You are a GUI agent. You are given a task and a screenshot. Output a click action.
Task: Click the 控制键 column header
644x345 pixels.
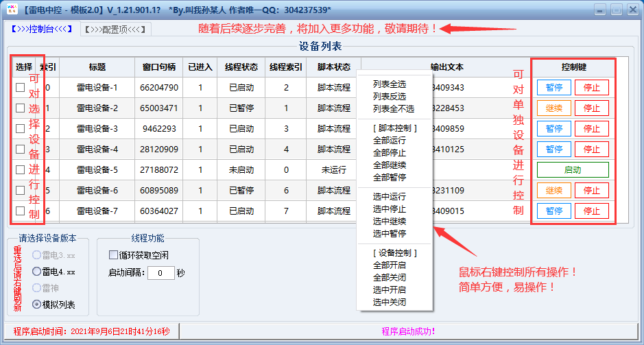[x=573, y=67]
